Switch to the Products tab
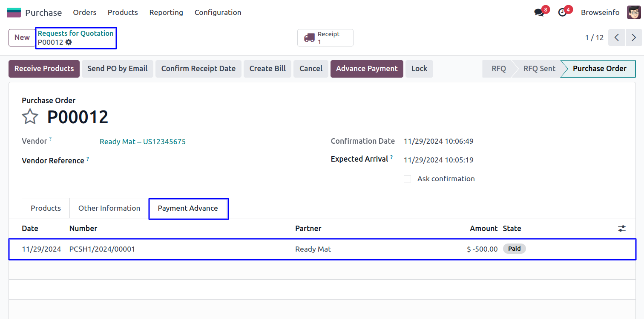The height and width of the screenshot is (319, 644). click(46, 208)
